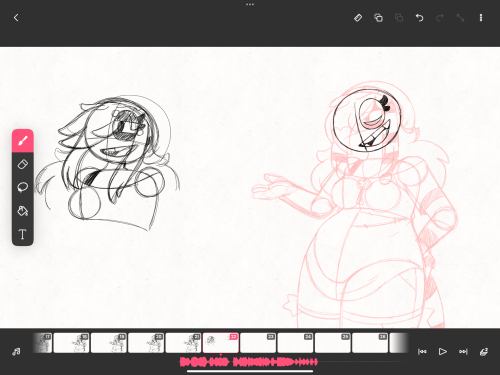Open the audio music-note panel
Image resolution: width=500 pixels, height=375 pixels.
point(16,351)
